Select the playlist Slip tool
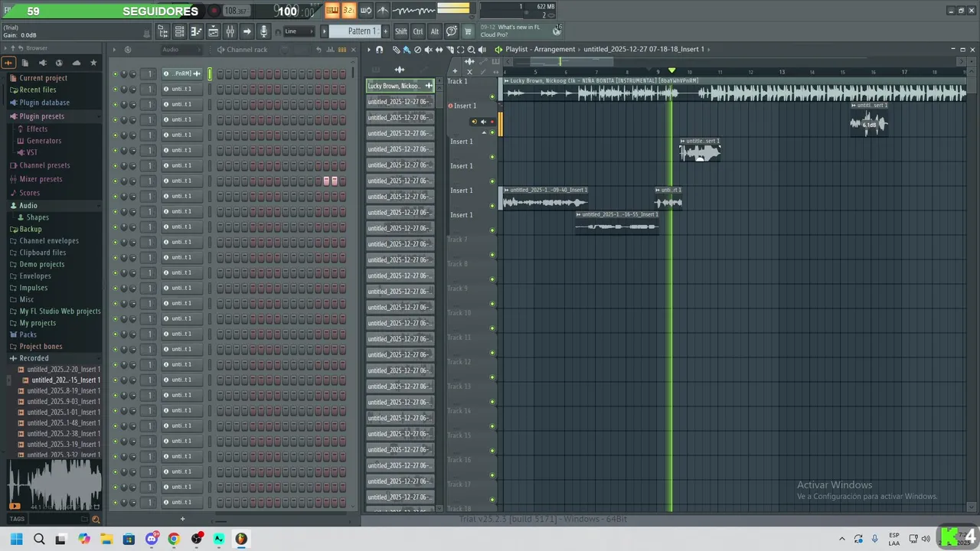This screenshot has width=980, height=551. coord(439,50)
